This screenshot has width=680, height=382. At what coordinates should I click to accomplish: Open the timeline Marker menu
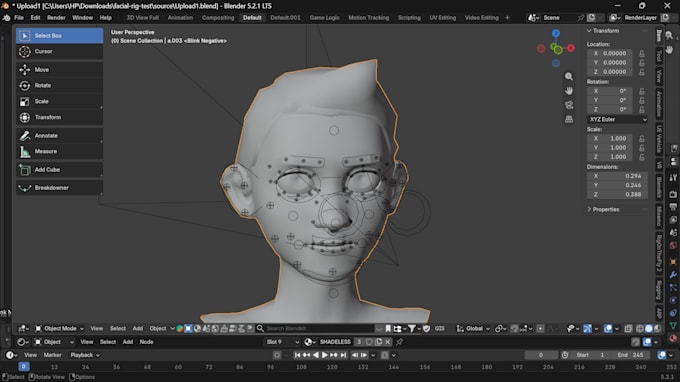point(52,355)
